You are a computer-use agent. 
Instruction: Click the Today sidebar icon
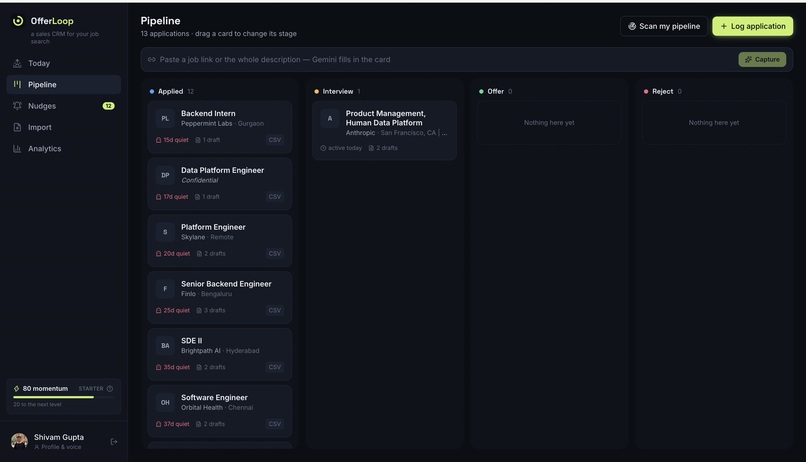(17, 63)
